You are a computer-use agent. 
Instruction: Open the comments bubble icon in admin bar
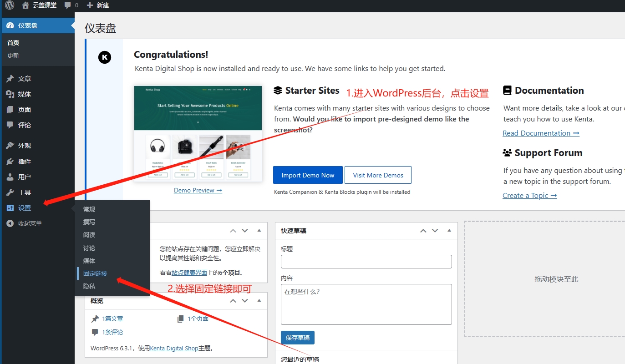(68, 5)
